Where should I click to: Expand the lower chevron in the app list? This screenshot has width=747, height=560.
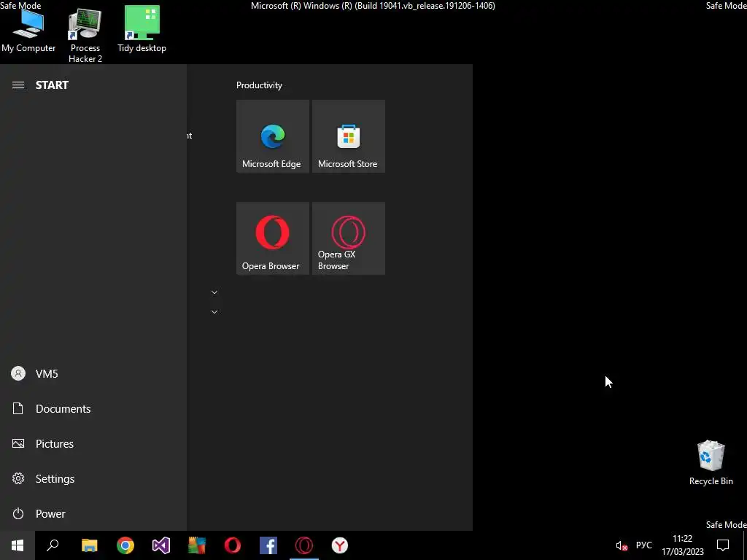coord(214,312)
